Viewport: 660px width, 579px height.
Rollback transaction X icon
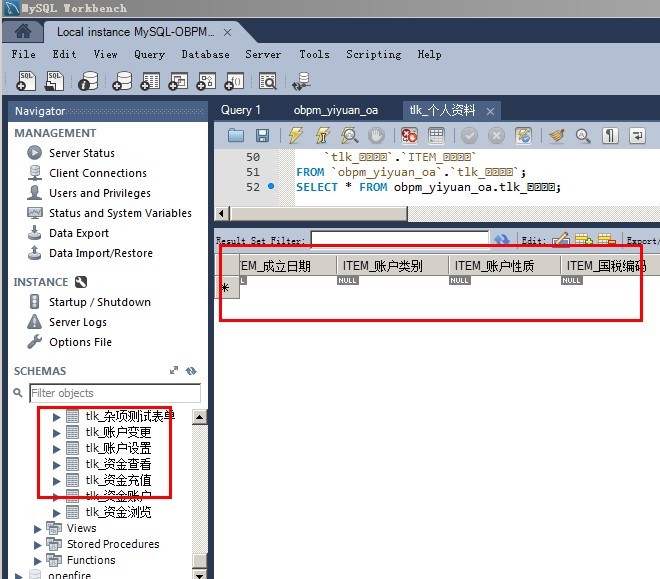496,135
